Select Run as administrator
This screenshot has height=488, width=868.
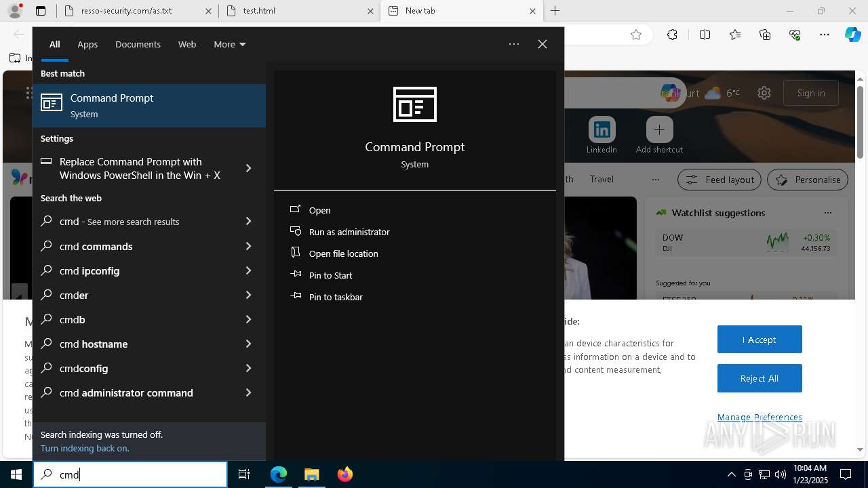[x=349, y=232]
